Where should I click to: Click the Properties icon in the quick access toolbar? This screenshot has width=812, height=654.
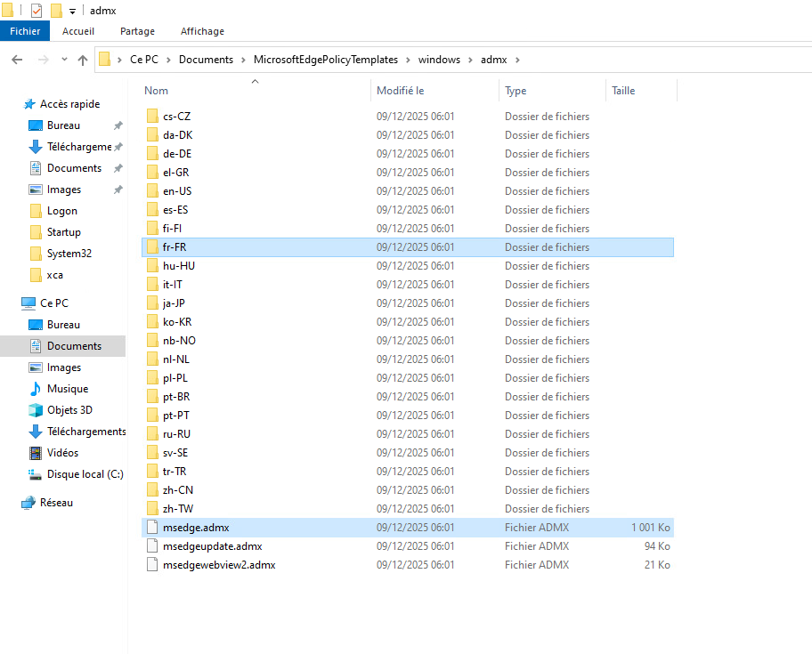pos(36,11)
